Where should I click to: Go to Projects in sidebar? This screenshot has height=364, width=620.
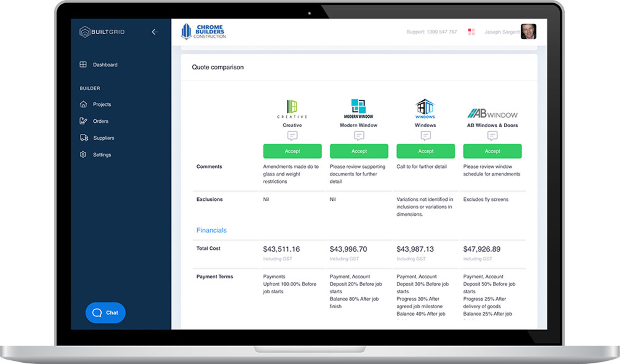click(102, 105)
